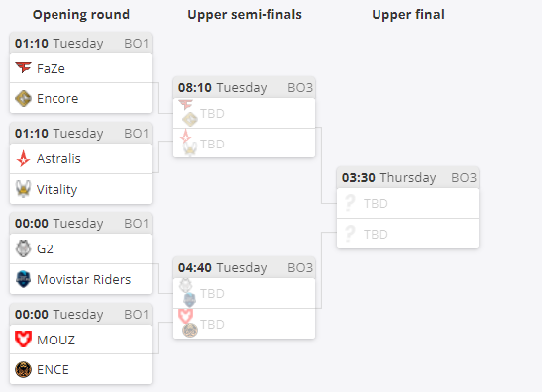Open the 08:10 Tuesday BO3 semi-final match

[x=245, y=87]
